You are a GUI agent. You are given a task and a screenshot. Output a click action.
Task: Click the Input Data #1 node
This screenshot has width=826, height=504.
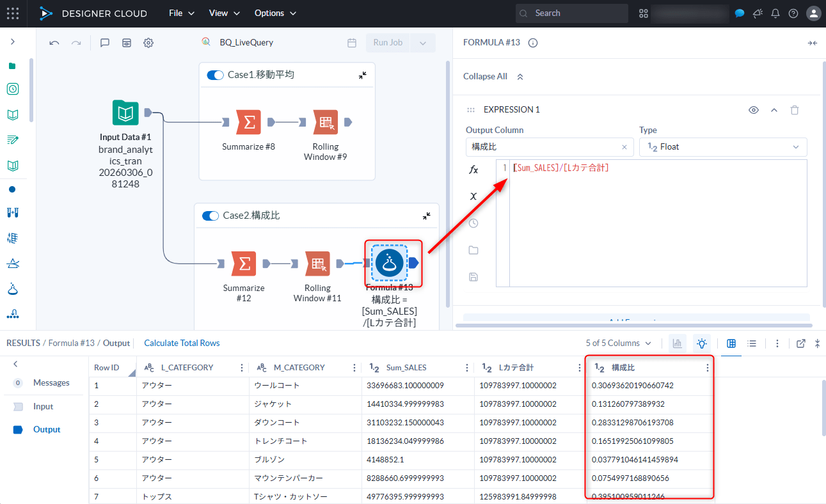[x=125, y=113]
